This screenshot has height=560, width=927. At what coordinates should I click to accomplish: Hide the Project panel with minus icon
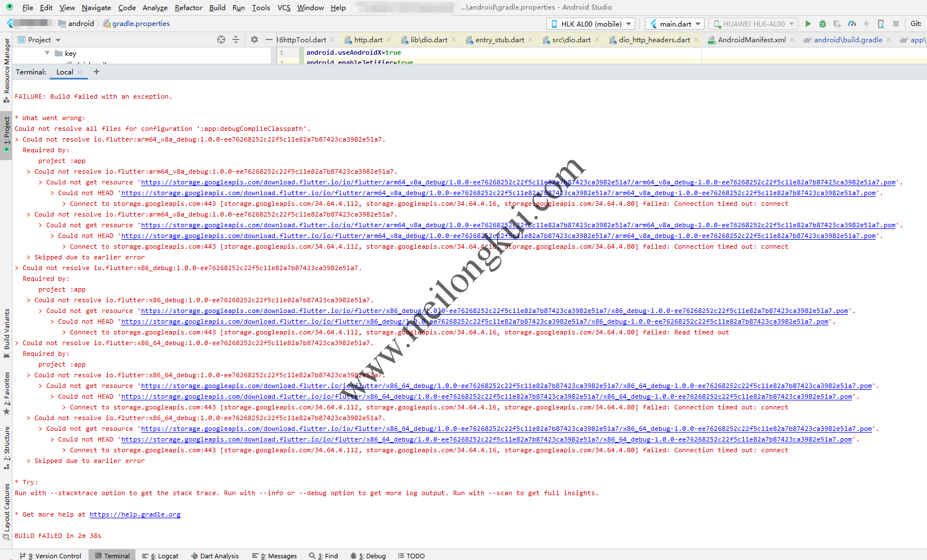tap(269, 39)
